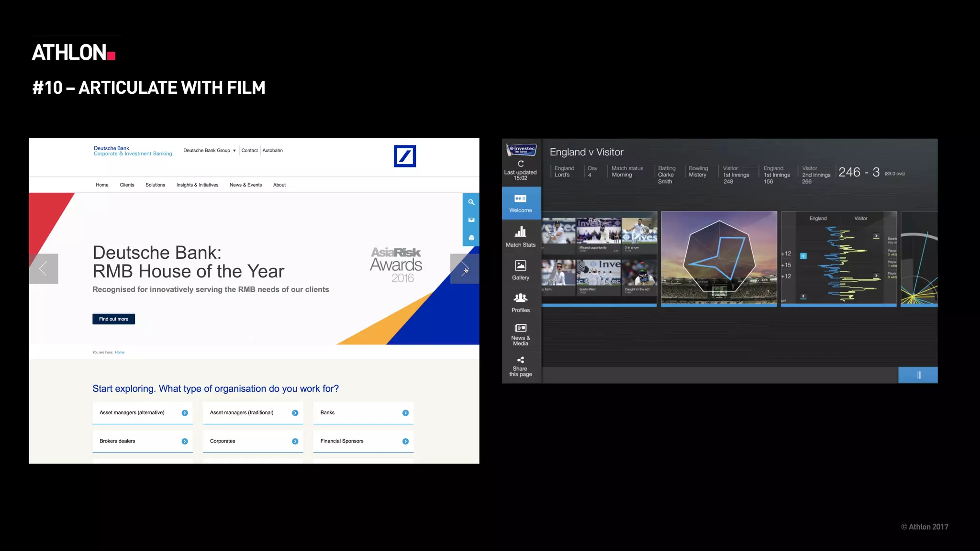This screenshot has width=980, height=551.
Task: Open the Solutions menu item
Action: pos(155,185)
